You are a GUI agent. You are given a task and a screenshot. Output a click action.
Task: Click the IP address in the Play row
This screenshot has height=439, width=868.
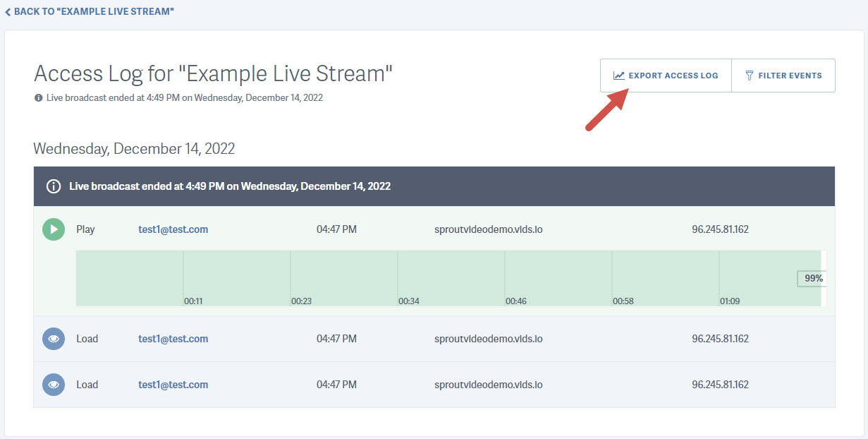click(720, 229)
